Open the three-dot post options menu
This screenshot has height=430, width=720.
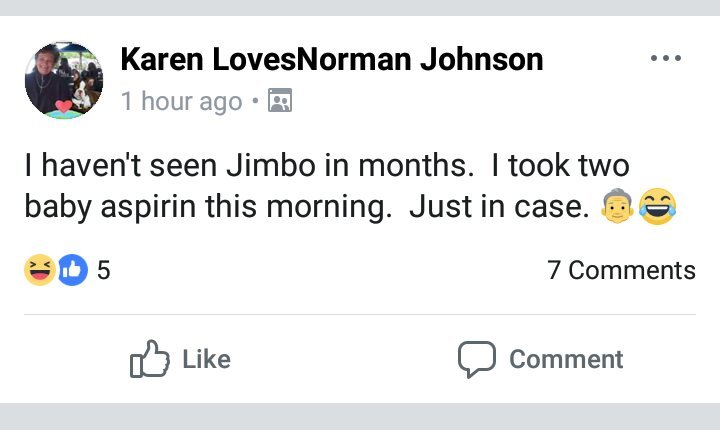pyautogui.click(x=665, y=59)
